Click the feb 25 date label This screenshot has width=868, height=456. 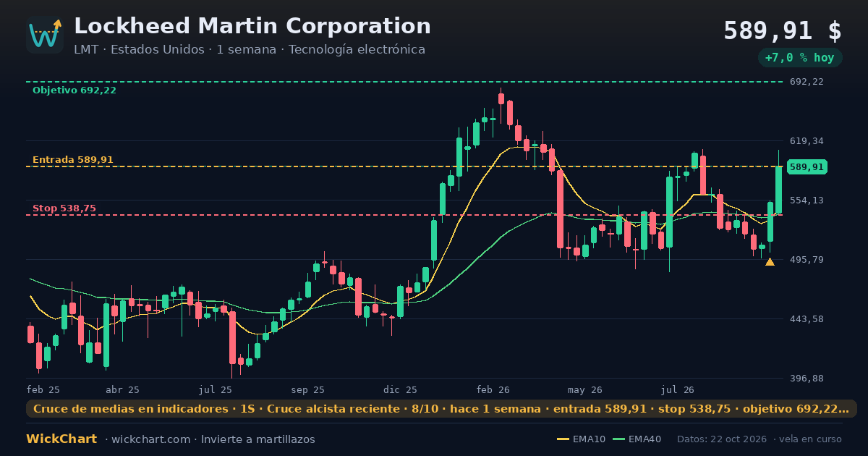pos(43,389)
